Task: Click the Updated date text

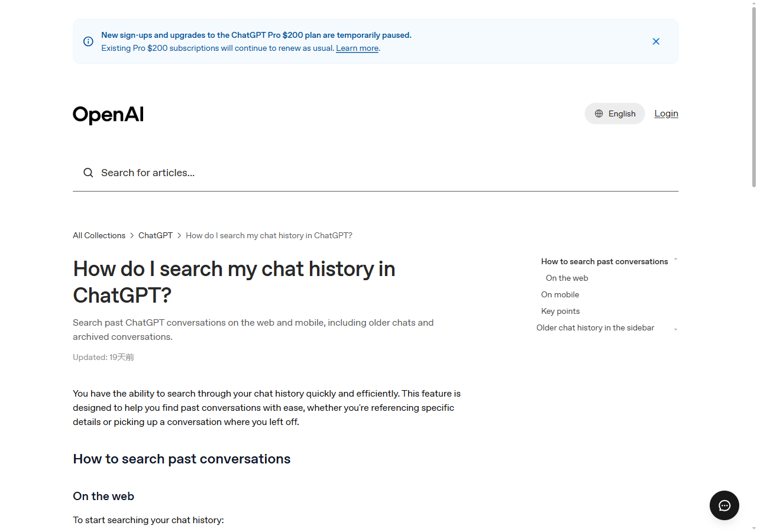Action: 103,357
